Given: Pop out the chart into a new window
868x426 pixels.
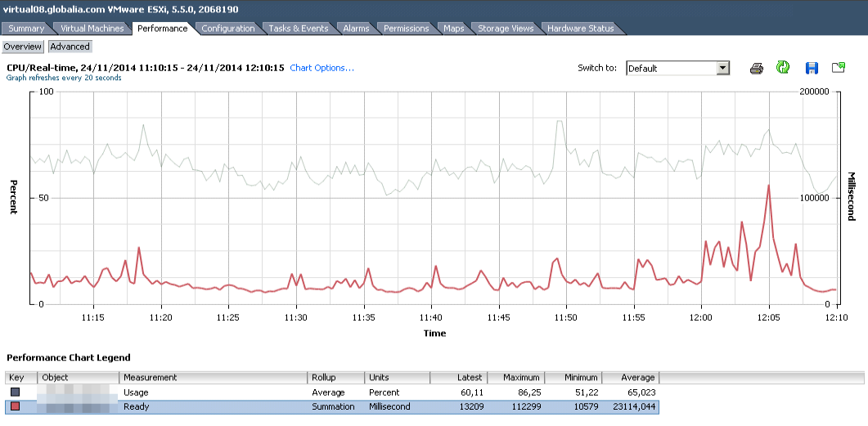Looking at the screenshot, I should [x=839, y=68].
